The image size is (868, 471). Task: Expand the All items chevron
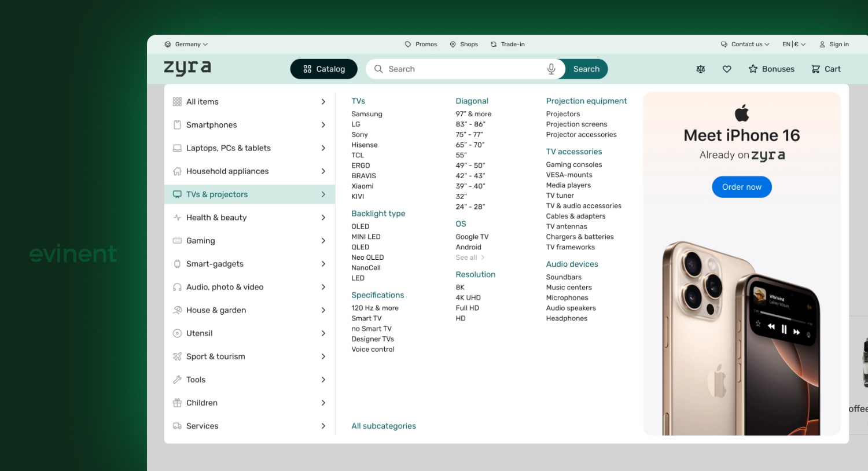[x=323, y=102]
